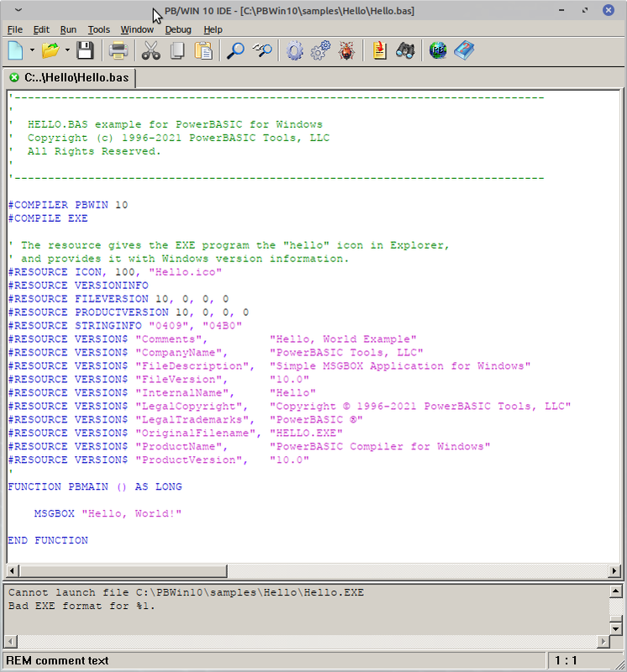Screen dimensions: 627x672
Task: Open the Tools menu
Action: (99, 29)
